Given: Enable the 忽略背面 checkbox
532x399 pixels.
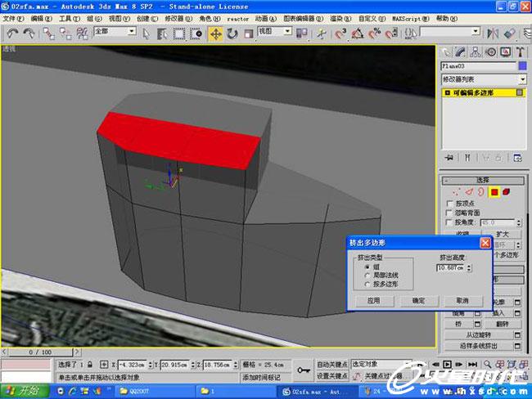Looking at the screenshot, I should click(449, 213).
